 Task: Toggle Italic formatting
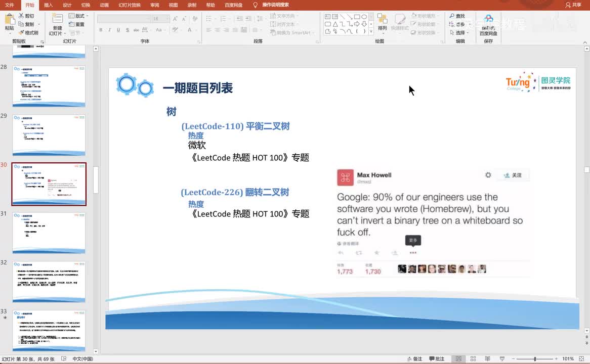pyautogui.click(x=109, y=30)
